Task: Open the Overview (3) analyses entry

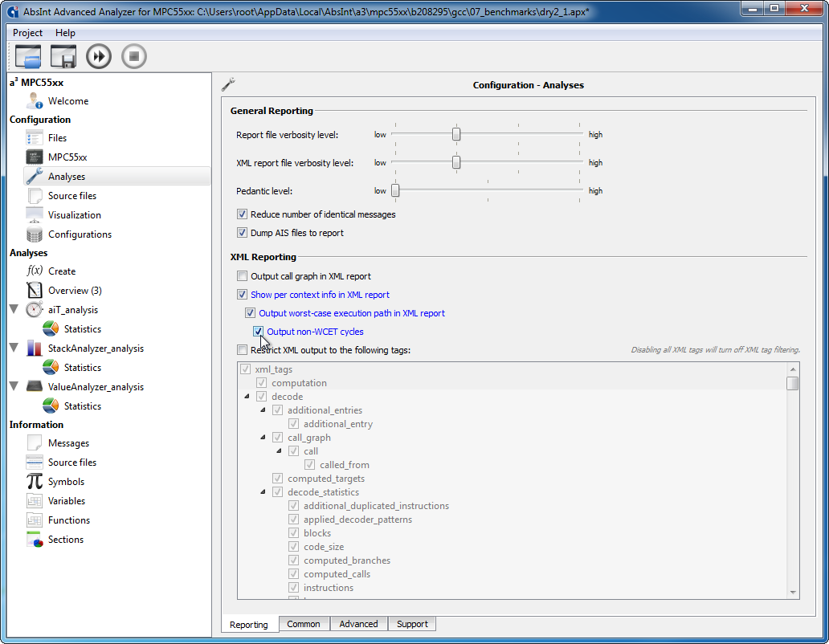Action: pos(75,291)
